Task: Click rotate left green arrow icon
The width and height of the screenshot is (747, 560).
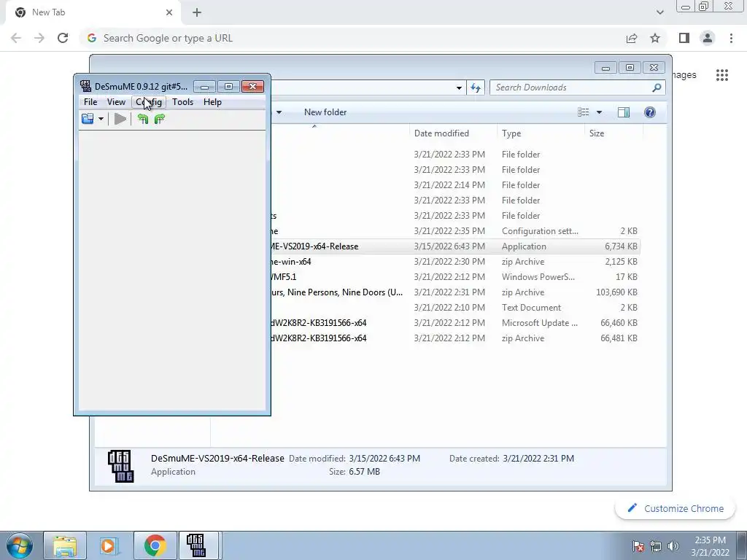Action: (142, 119)
